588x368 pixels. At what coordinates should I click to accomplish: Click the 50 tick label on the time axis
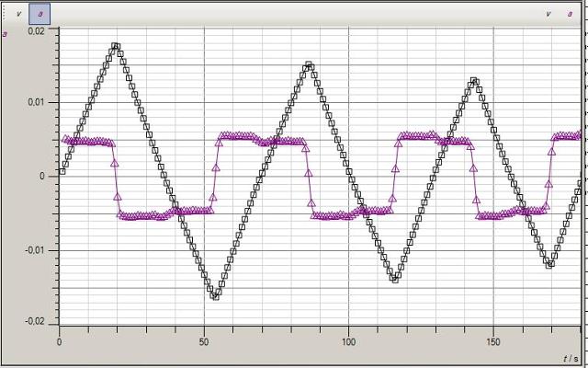[204, 341]
